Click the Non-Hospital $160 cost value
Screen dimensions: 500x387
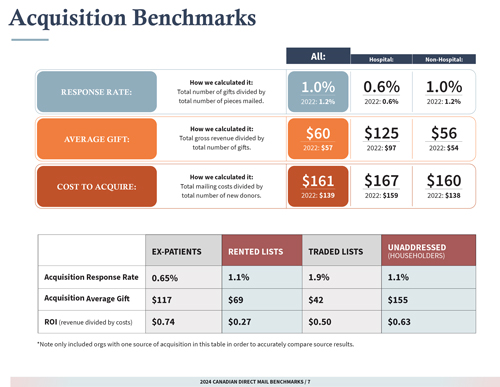(444, 181)
